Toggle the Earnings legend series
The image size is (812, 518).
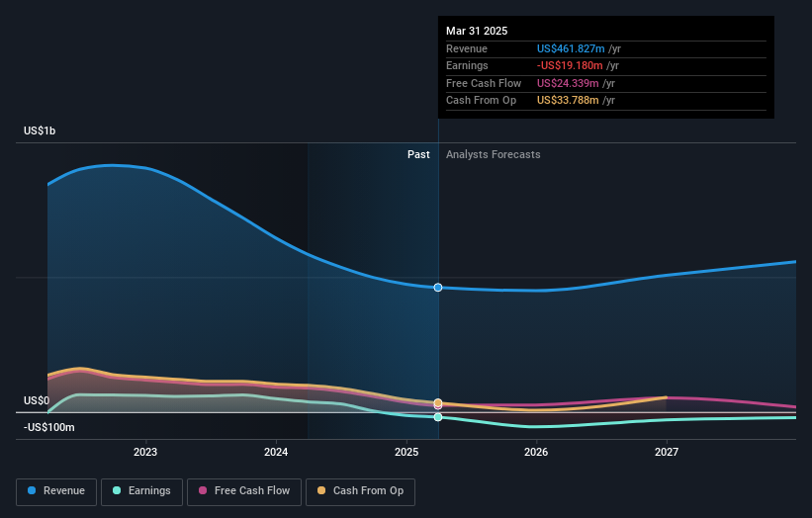[x=141, y=491]
